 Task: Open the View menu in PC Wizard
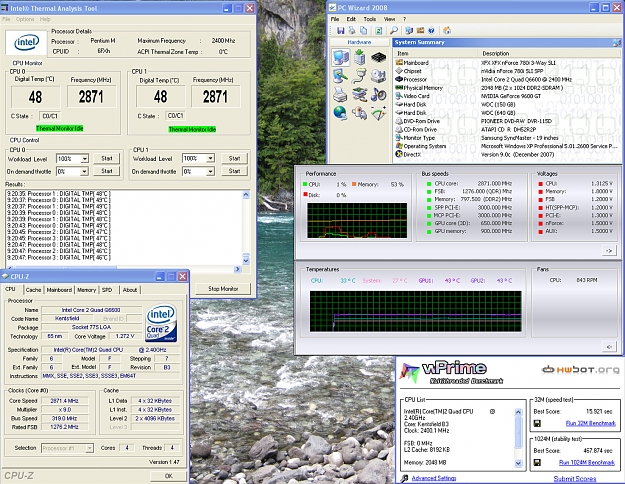tap(389, 19)
